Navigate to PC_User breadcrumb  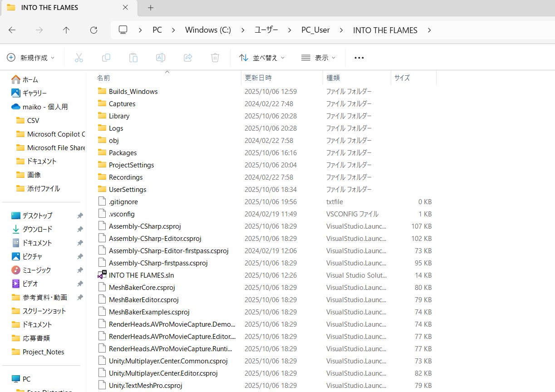[315, 30]
